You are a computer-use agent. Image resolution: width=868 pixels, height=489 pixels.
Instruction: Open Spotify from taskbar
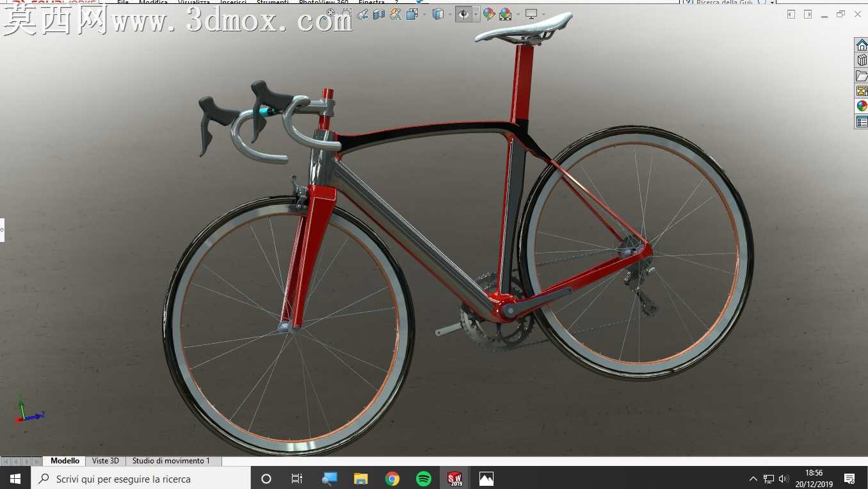tap(424, 478)
